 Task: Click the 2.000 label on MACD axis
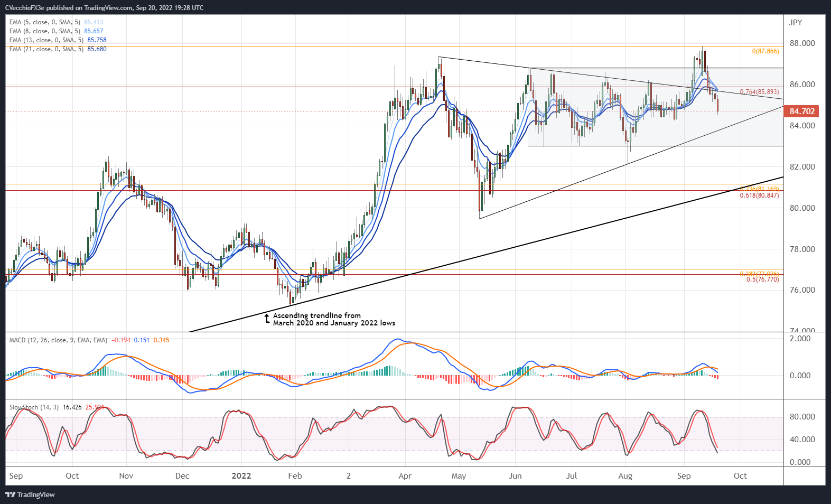click(800, 339)
